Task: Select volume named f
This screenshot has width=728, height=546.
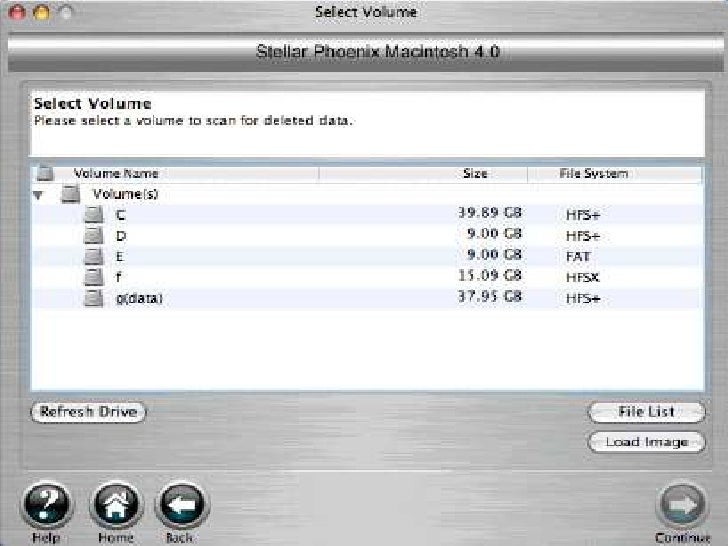Action: click(x=119, y=277)
